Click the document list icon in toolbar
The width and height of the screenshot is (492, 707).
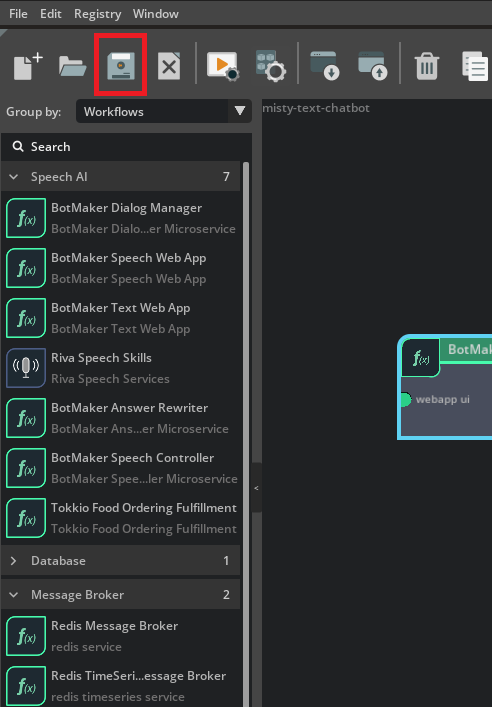coord(475,66)
